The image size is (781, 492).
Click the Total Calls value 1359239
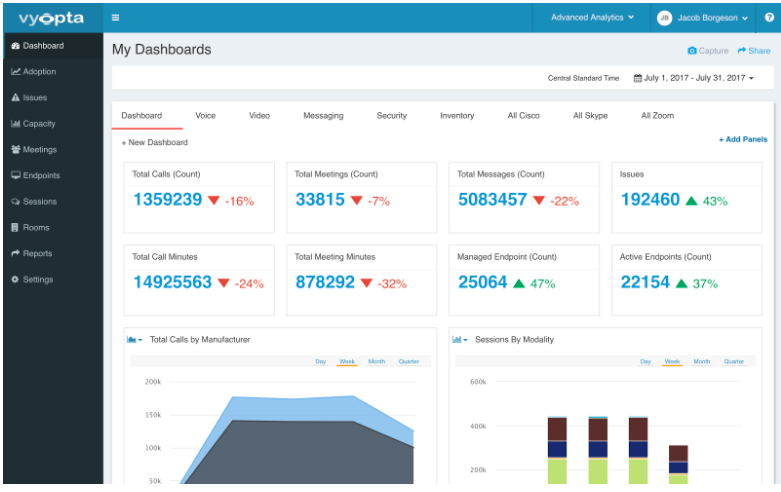point(168,200)
